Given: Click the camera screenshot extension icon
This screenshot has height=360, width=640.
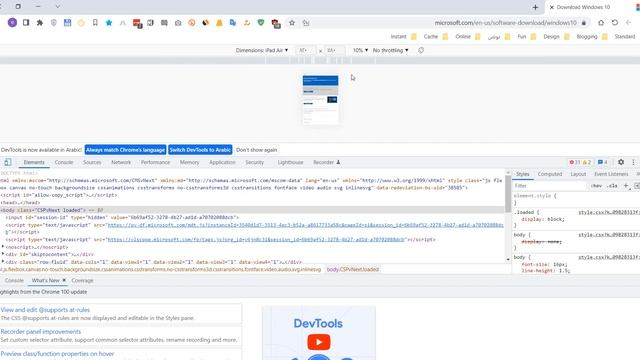Looking at the screenshot, I should tap(178, 23).
